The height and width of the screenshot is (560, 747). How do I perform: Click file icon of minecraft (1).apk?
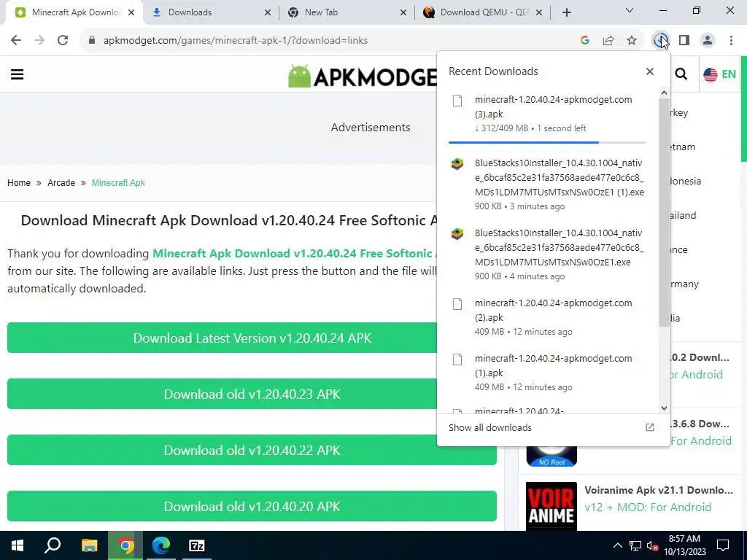[x=457, y=359]
